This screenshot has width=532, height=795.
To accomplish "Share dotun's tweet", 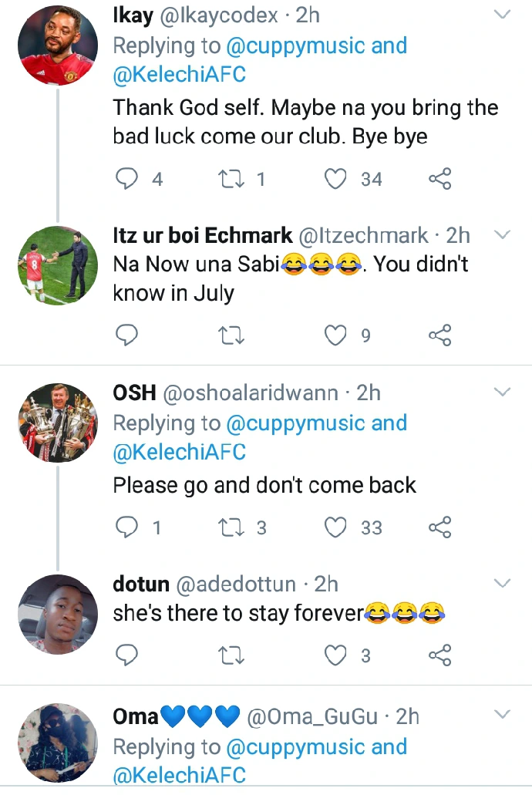I will [x=439, y=655].
